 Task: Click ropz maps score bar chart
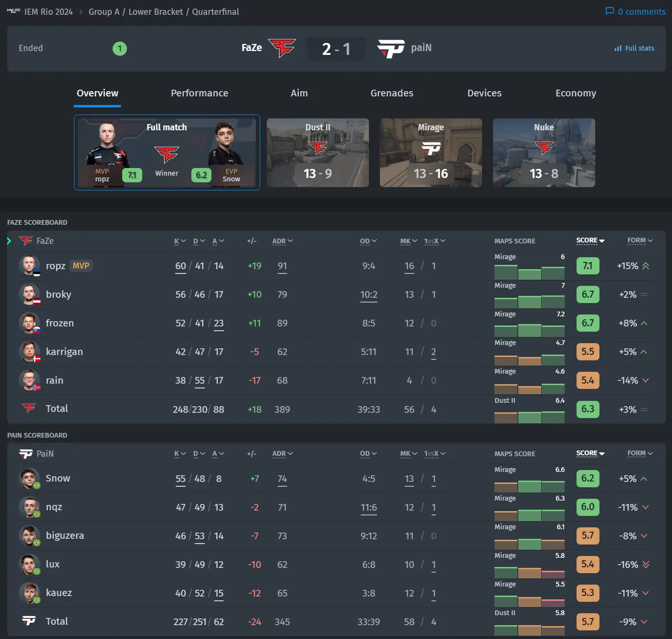(529, 272)
